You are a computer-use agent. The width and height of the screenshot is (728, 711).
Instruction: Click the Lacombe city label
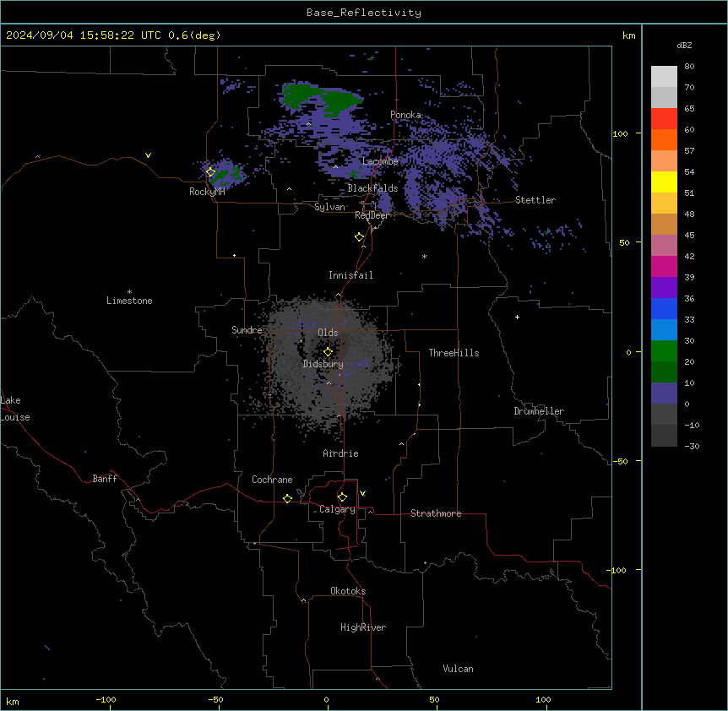click(x=380, y=161)
